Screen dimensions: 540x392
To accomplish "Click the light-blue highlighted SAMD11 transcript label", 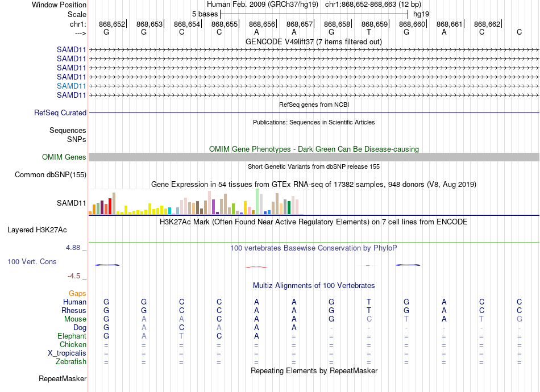I will [x=71, y=86].
